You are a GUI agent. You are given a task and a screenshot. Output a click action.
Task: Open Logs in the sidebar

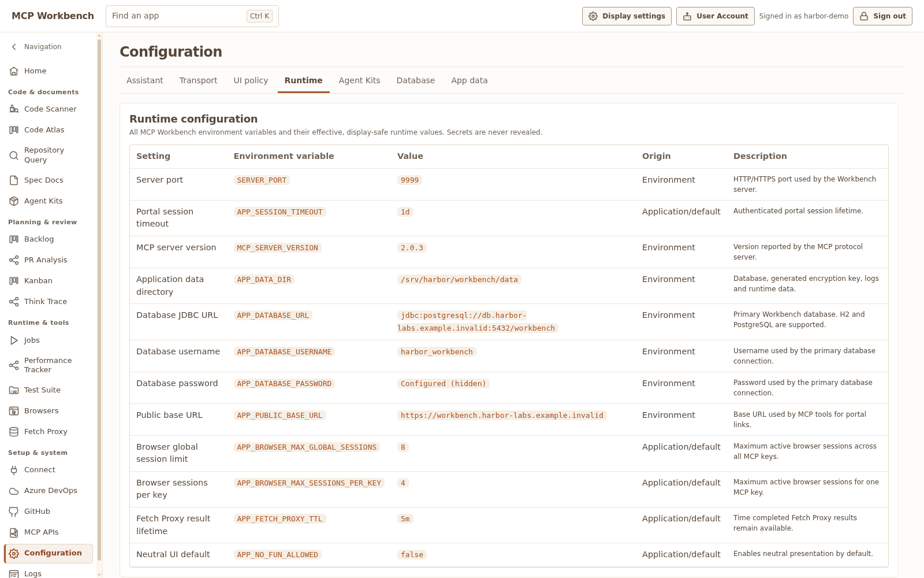click(x=49, y=573)
